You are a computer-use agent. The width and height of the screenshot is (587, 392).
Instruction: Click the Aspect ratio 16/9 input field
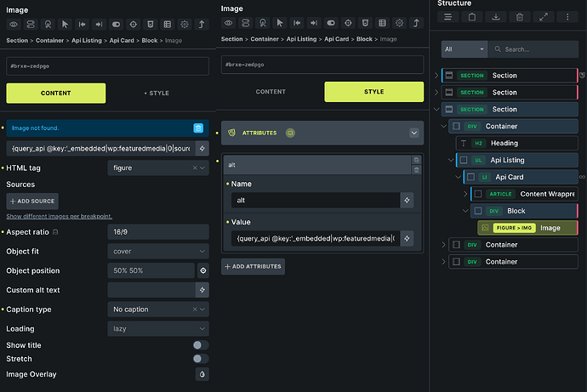[158, 232]
